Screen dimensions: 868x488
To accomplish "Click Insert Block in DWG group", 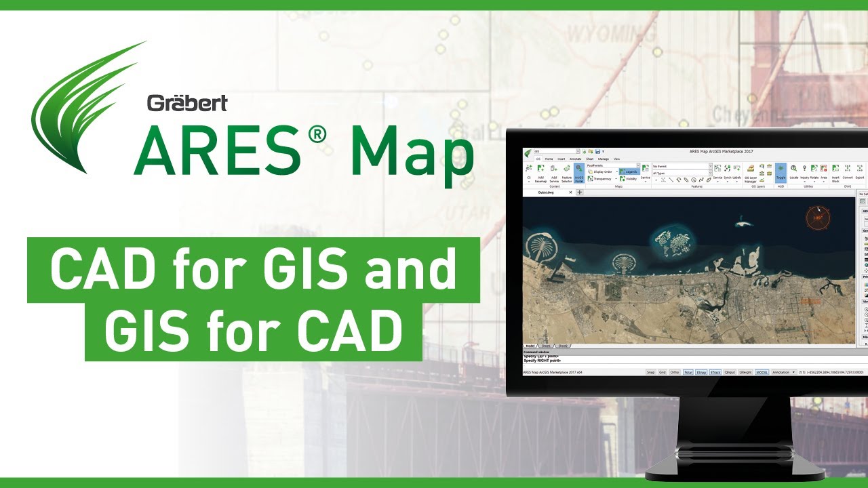I will tap(835, 174).
